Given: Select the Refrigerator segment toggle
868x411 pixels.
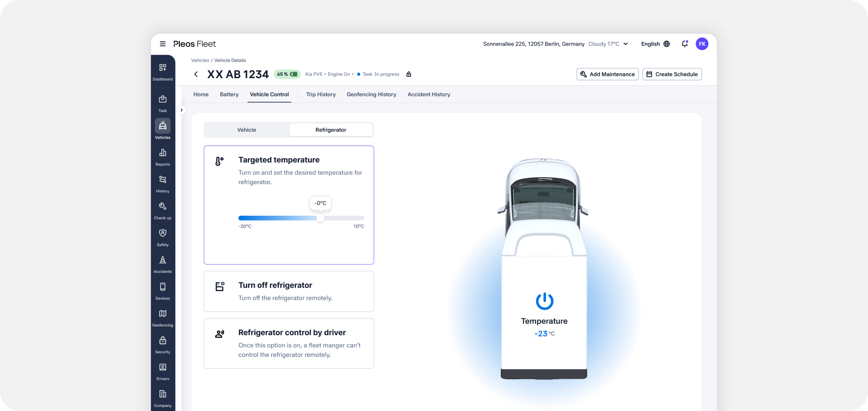Looking at the screenshot, I should (331, 130).
